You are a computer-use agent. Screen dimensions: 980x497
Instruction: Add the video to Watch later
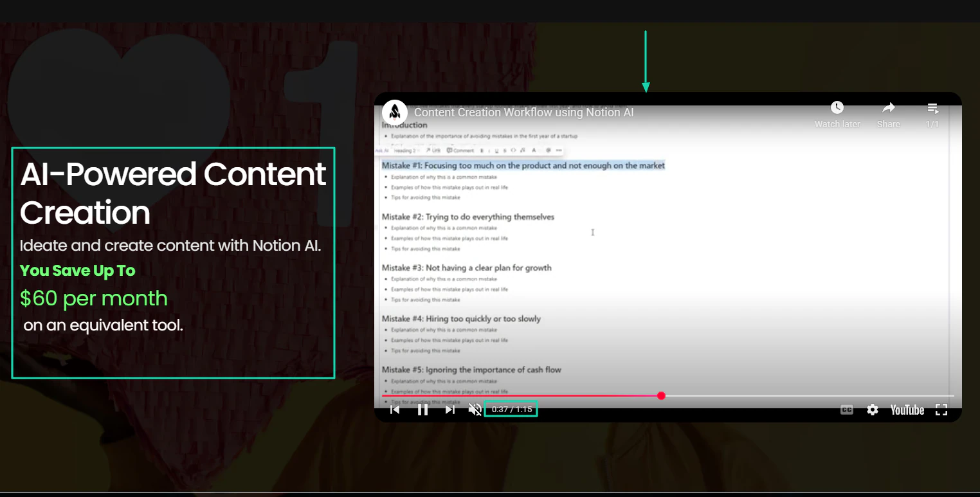[x=837, y=114]
